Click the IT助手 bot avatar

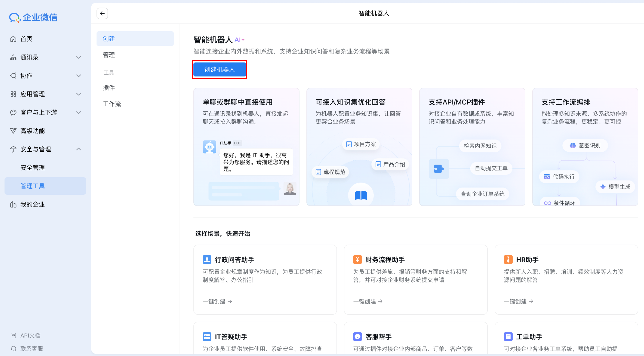coord(209,147)
